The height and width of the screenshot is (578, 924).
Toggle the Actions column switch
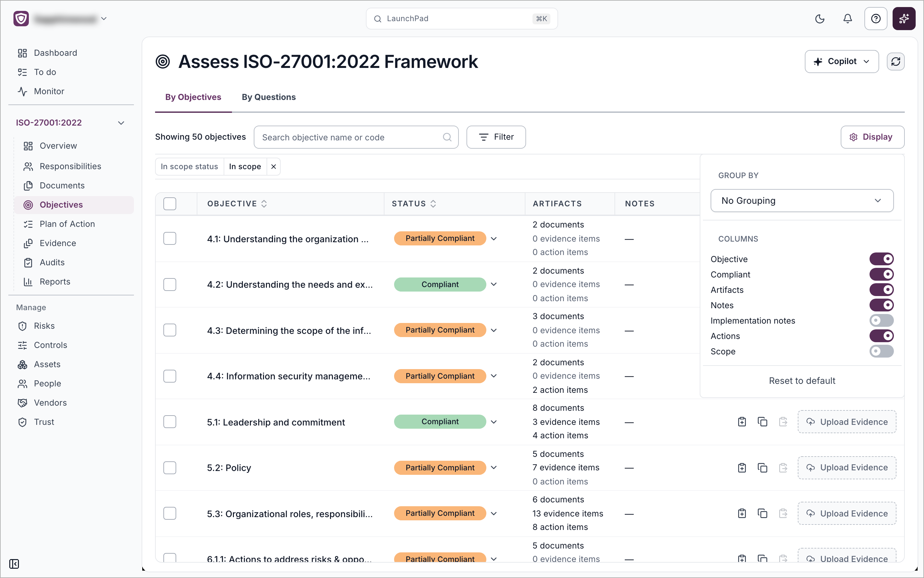tap(881, 336)
